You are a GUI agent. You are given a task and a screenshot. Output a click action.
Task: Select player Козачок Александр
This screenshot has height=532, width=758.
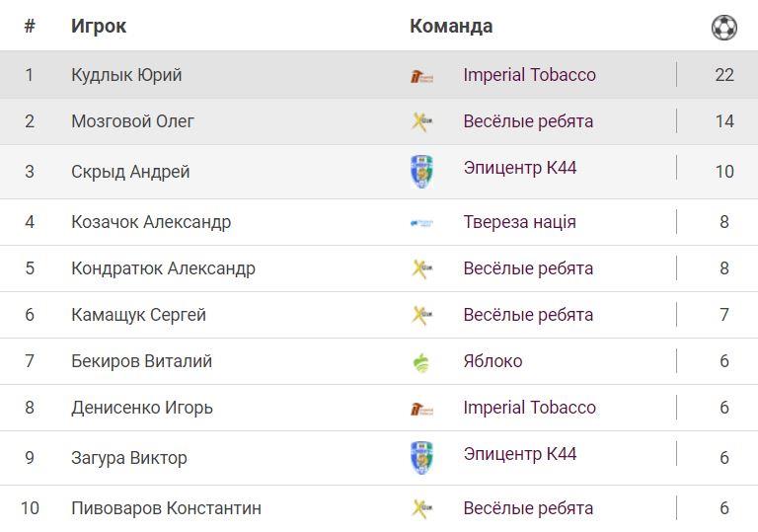click(151, 222)
